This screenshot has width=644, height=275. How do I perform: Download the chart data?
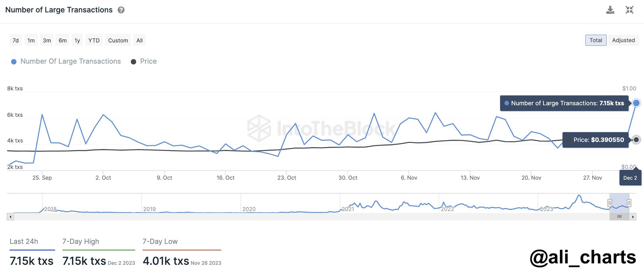610,10
